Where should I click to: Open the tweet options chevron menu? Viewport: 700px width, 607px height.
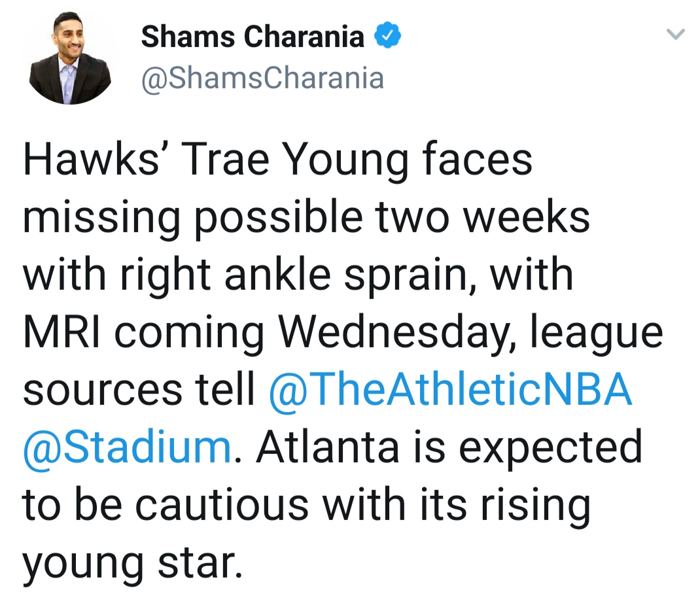click(675, 34)
